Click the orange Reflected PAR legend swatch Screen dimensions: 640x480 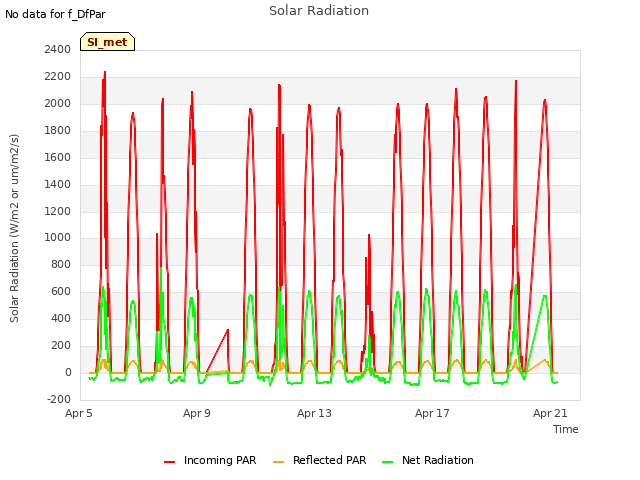click(x=278, y=462)
